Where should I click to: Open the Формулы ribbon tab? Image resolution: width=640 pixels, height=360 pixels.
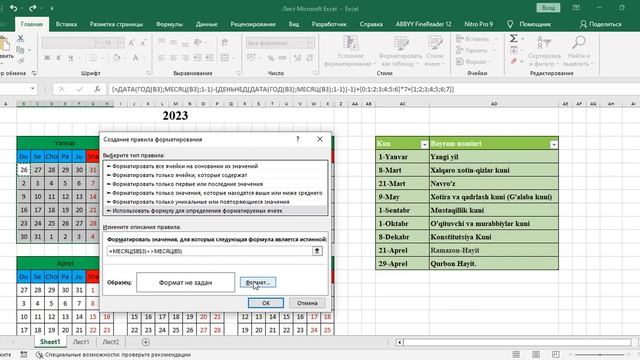[x=169, y=24]
